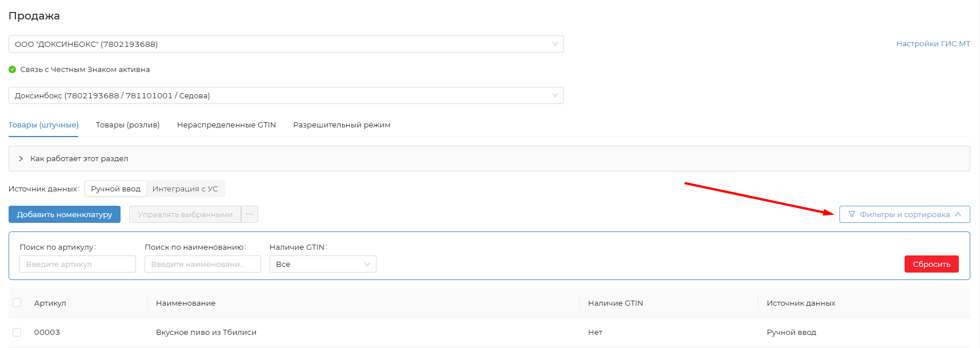Viewport: 980px width, 348px height.
Task: Click the Добавить номенклатуру button
Action: pyautogui.click(x=65, y=214)
